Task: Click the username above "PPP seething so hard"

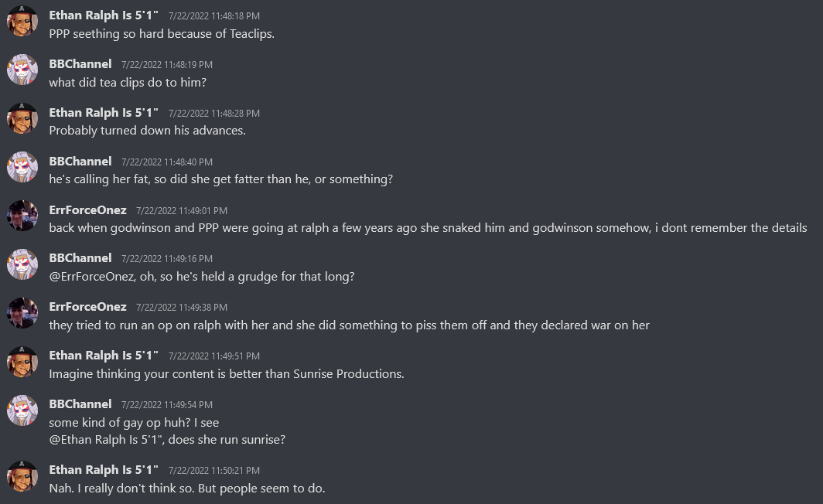Action: 104,15
